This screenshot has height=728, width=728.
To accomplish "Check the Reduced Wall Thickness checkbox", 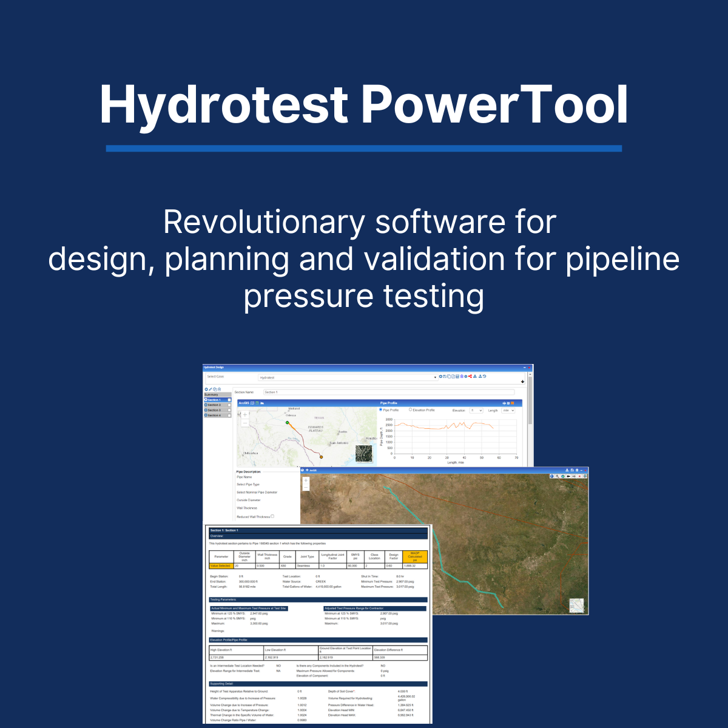I will (x=272, y=516).
